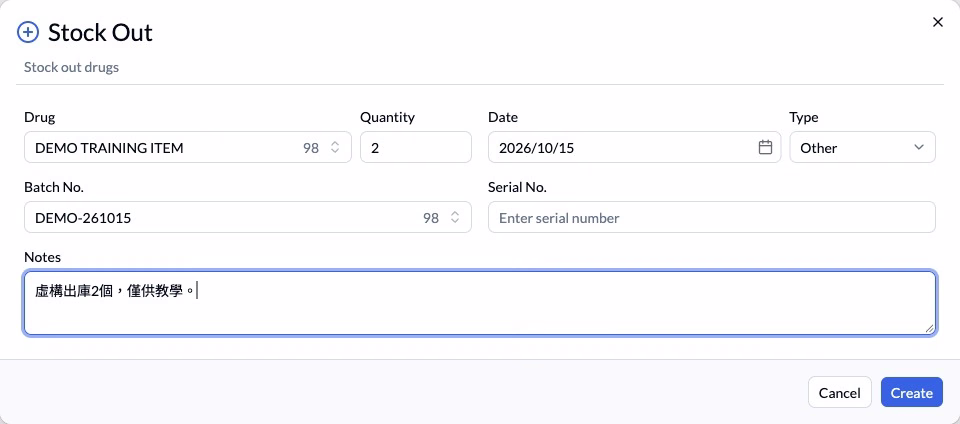This screenshot has width=960, height=424.
Task: Click the Cancel button
Action: pos(839,393)
